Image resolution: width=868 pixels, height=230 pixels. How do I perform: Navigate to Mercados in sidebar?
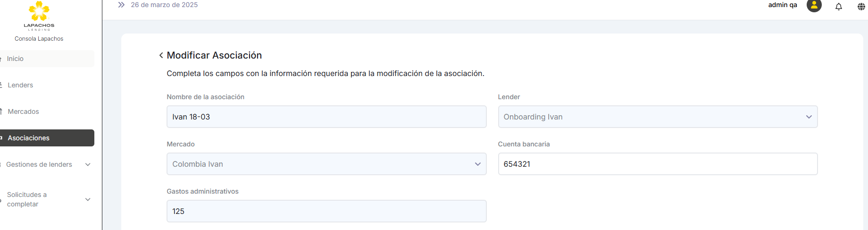(23, 111)
